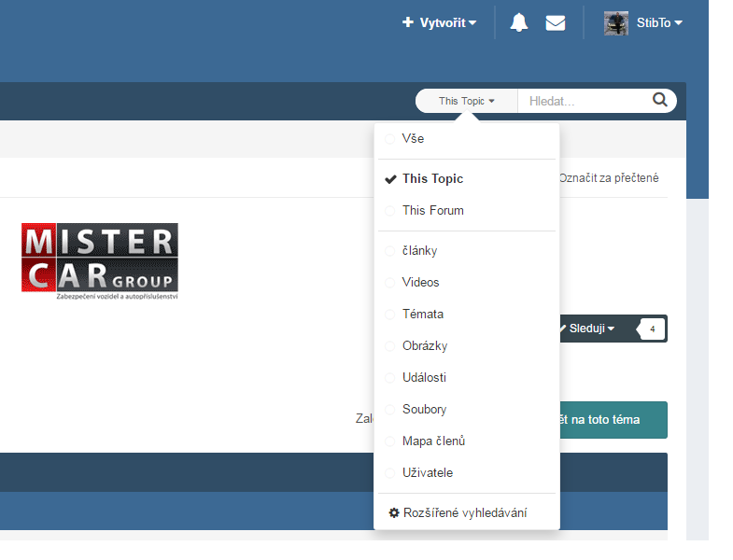Click Označit za přečtené link
733x560 pixels.
coord(609,178)
